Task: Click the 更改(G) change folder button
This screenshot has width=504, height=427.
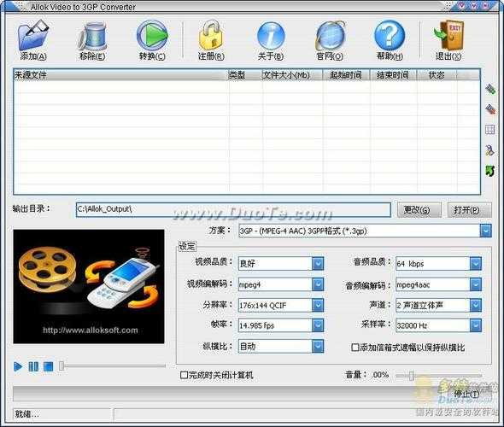Action: pyautogui.click(x=419, y=210)
